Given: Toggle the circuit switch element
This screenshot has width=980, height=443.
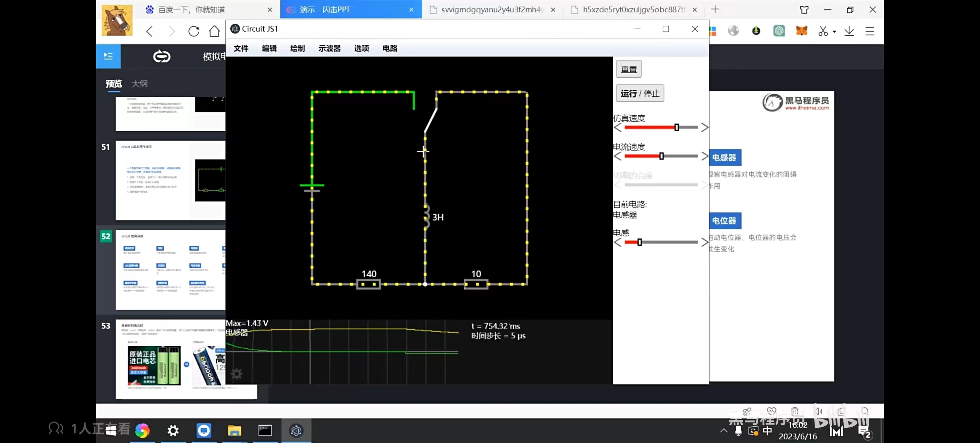Looking at the screenshot, I should point(431,120).
